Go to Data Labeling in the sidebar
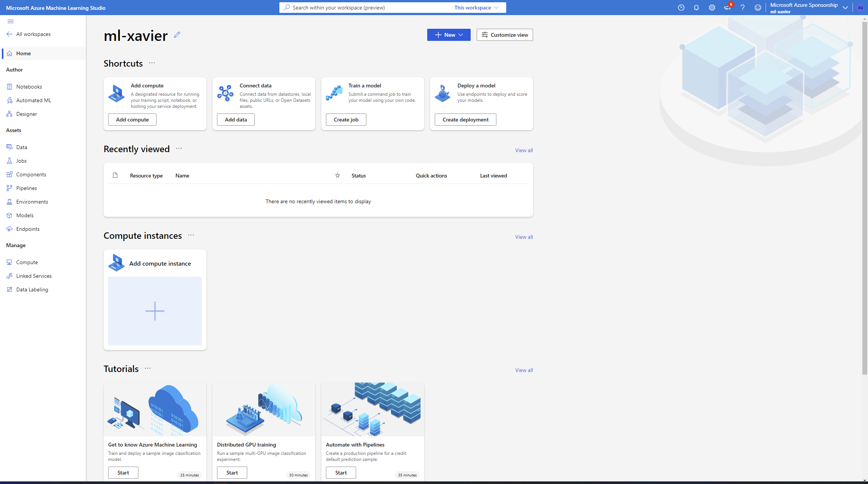The width and height of the screenshot is (868, 484). click(32, 289)
